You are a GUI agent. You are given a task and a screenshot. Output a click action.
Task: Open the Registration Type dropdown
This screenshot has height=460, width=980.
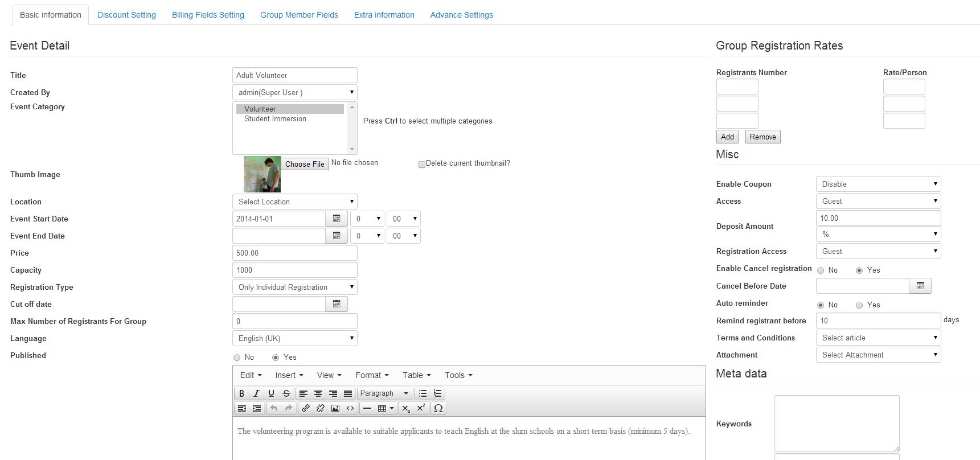pyautogui.click(x=294, y=287)
